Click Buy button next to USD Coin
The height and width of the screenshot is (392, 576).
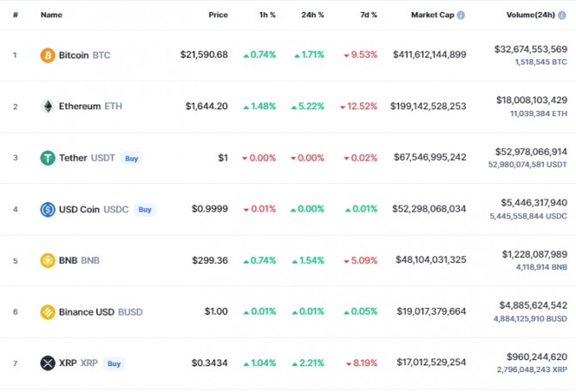(x=144, y=210)
